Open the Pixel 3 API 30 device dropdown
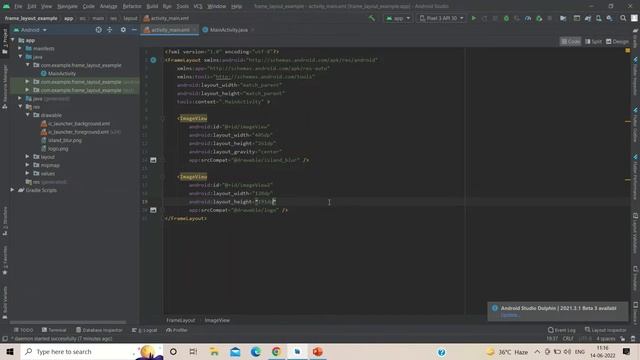 [x=441, y=18]
